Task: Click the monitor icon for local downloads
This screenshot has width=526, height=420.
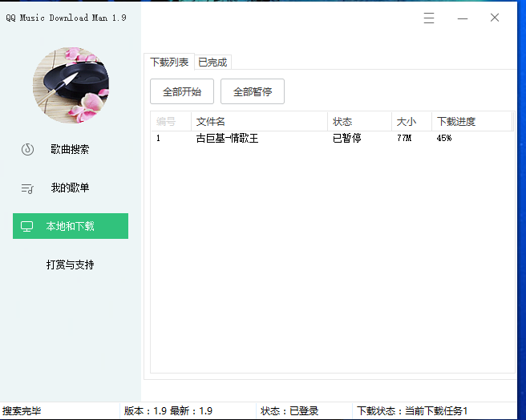Action: [26, 227]
